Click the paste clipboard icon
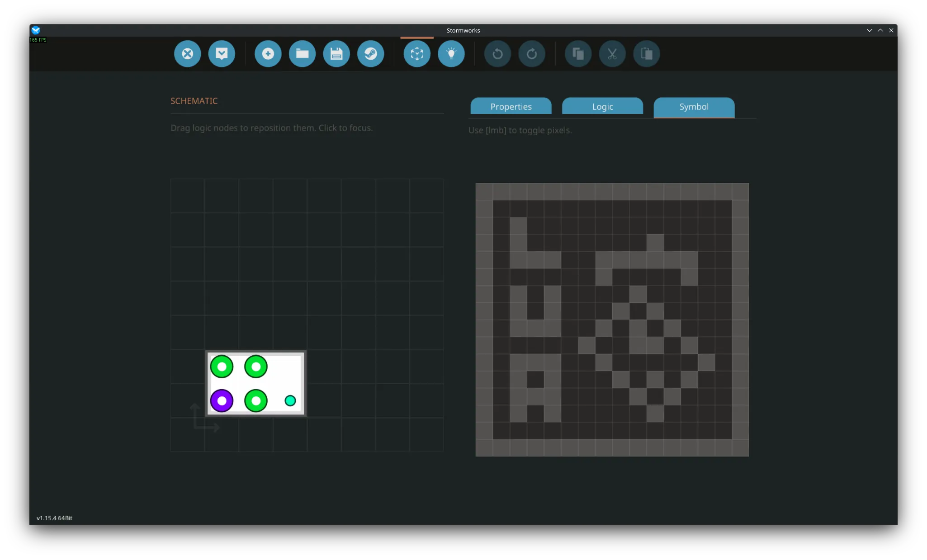This screenshot has width=927, height=560. pyautogui.click(x=647, y=54)
